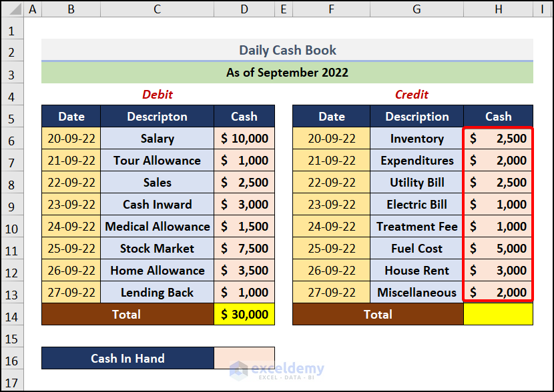This screenshot has height=392, width=554.
Task: Click the Debit heading cell
Action: (158, 94)
